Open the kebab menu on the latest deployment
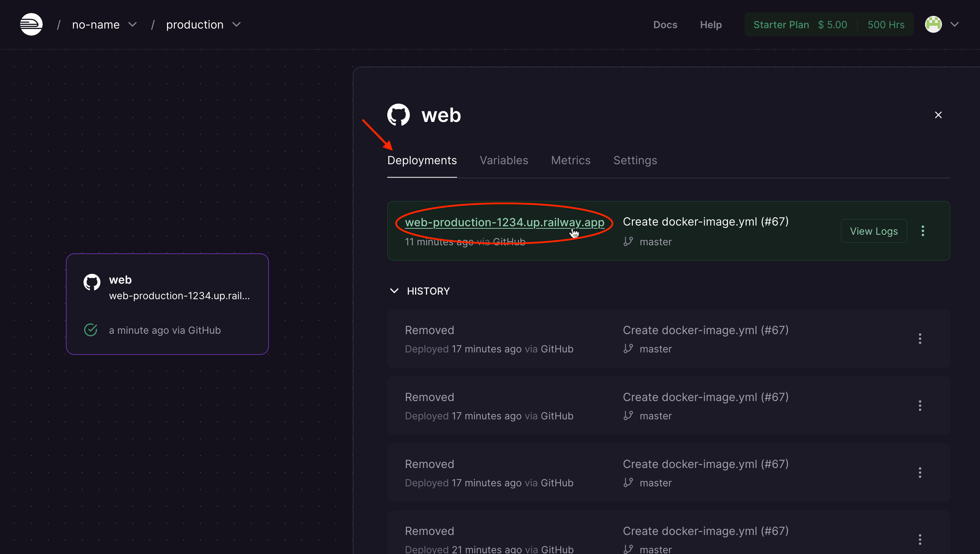Image resolution: width=980 pixels, height=554 pixels. [923, 230]
